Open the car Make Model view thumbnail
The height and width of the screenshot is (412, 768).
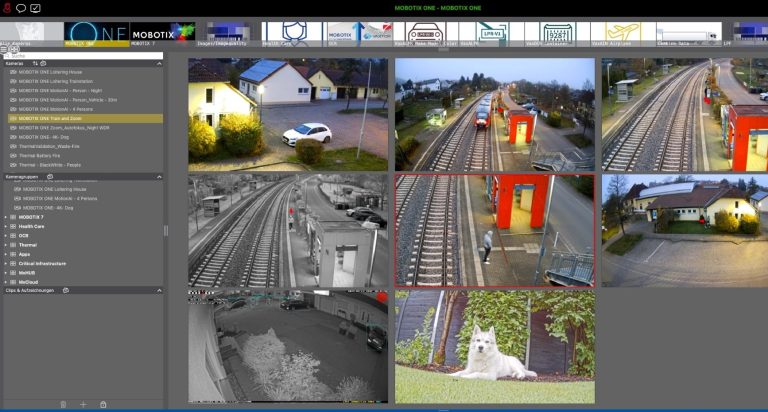[425, 34]
